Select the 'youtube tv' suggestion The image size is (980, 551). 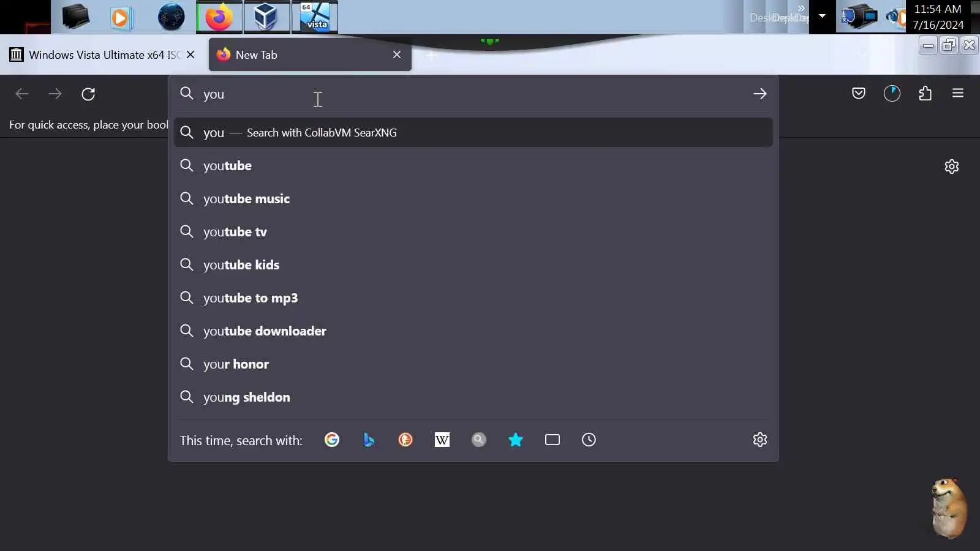(473, 232)
